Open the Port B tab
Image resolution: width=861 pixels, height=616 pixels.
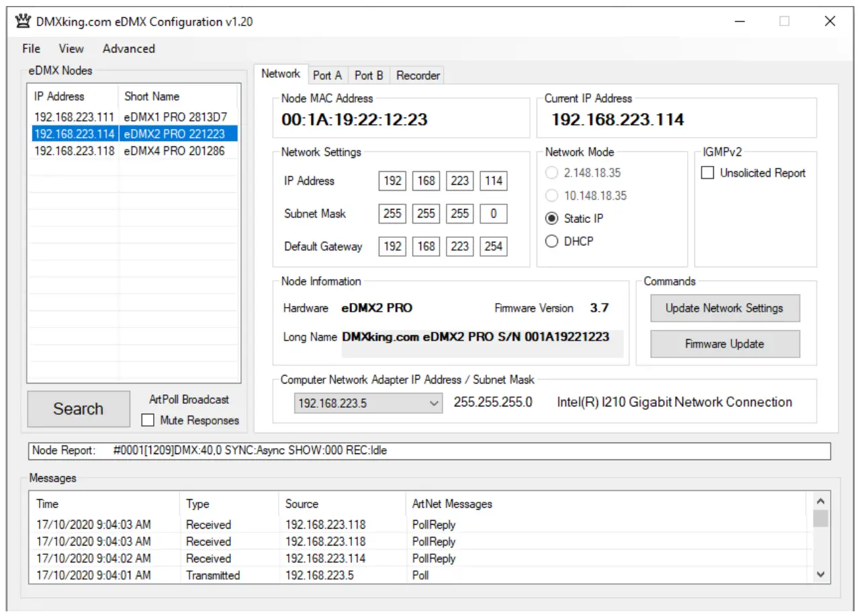[x=369, y=75]
